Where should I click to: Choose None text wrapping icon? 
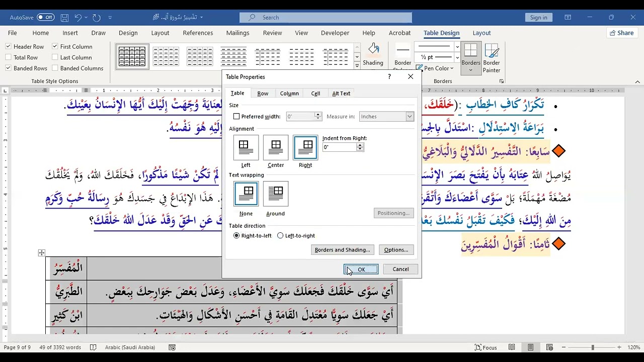[246, 194]
